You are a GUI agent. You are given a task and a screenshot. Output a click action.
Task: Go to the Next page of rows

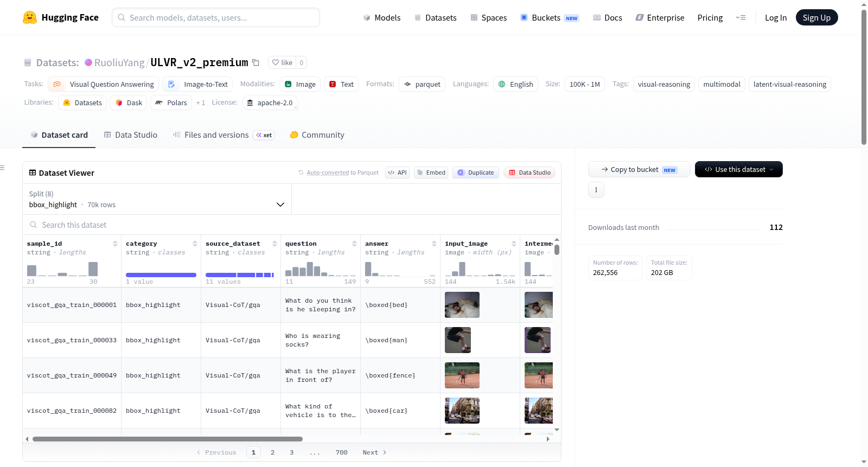(x=375, y=452)
